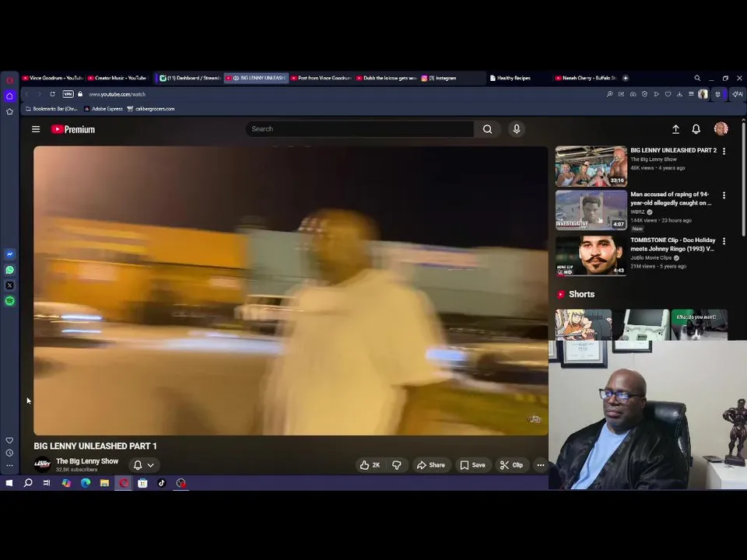Switch to Instagram tab
Image resolution: width=747 pixels, height=560 pixels.
tap(453, 78)
